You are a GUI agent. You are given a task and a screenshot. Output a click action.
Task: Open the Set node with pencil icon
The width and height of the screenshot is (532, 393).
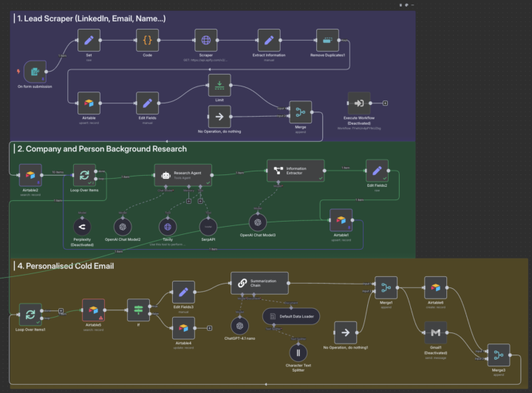click(x=89, y=40)
